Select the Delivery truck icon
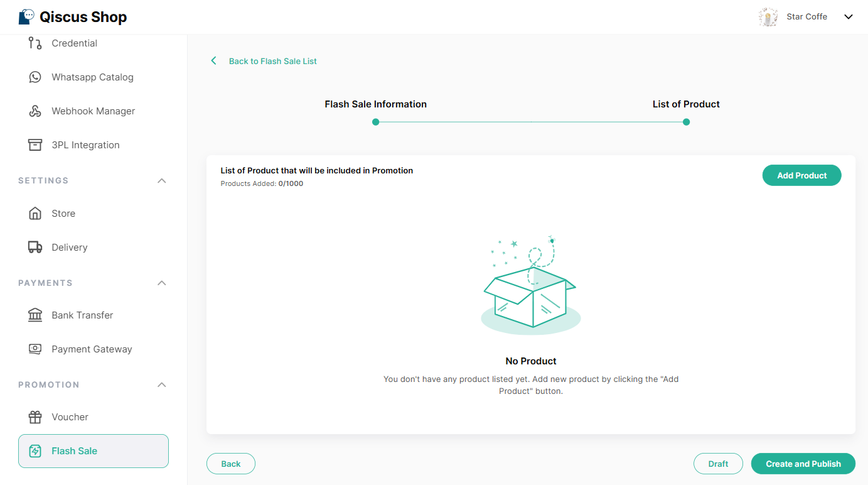Viewport: 868px width, 485px height. [35, 248]
